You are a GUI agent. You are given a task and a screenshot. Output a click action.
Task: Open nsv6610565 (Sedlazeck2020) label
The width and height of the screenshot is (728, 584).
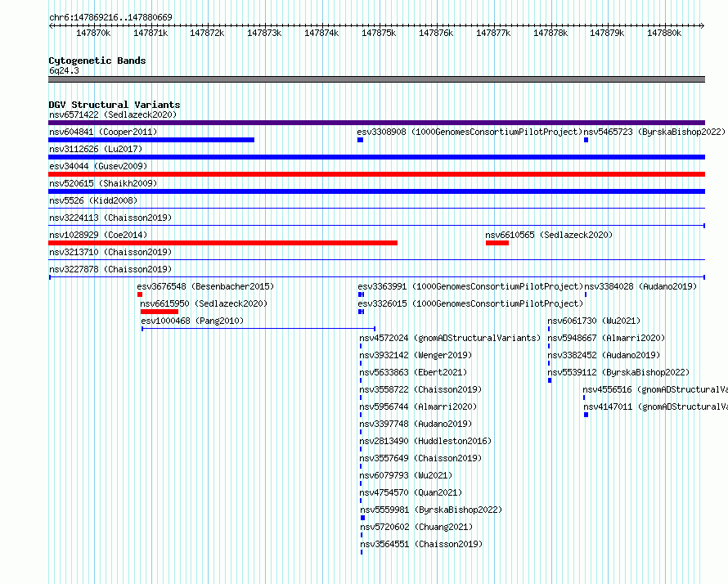click(549, 235)
